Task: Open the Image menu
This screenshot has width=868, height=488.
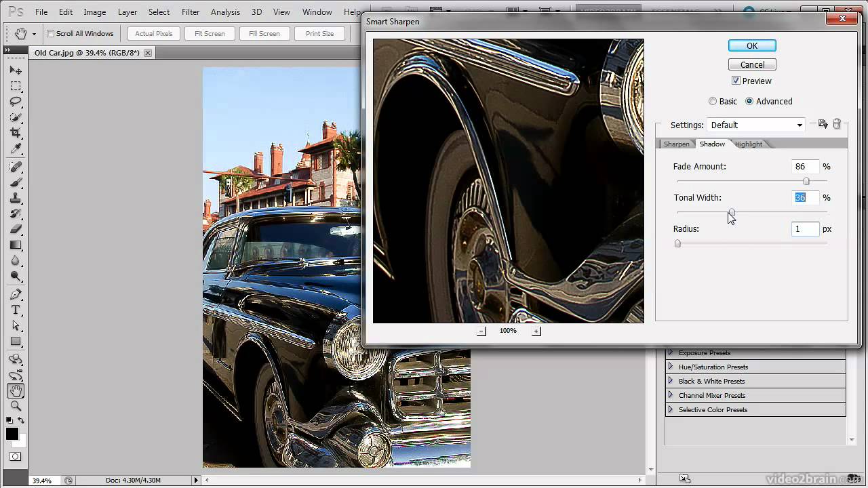Action: [x=94, y=12]
